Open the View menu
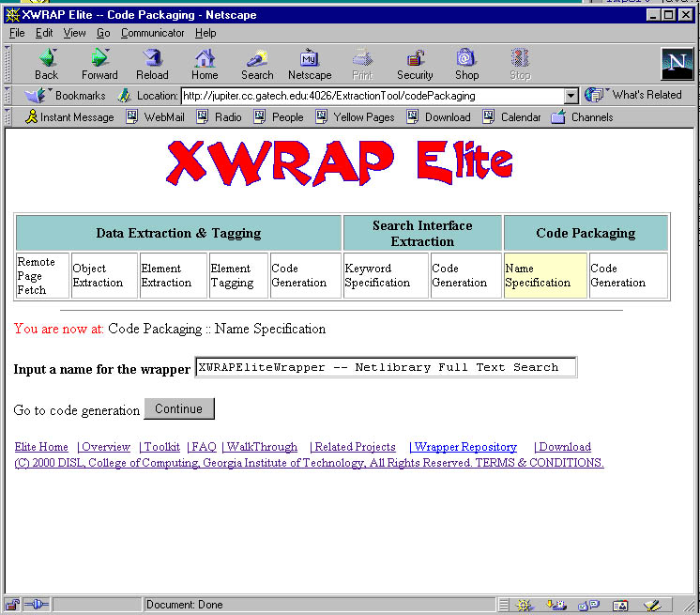 pyautogui.click(x=74, y=33)
